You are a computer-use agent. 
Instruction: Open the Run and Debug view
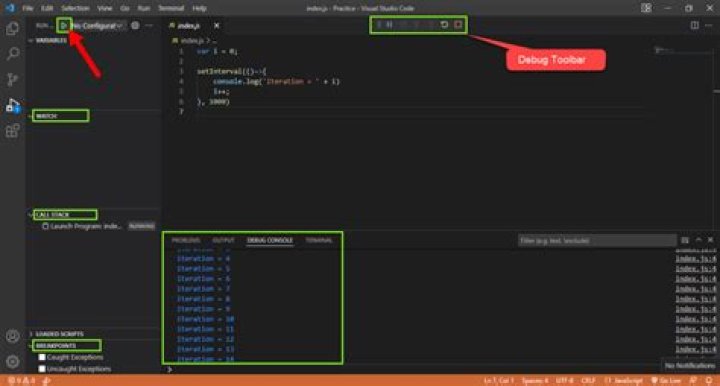[12, 106]
